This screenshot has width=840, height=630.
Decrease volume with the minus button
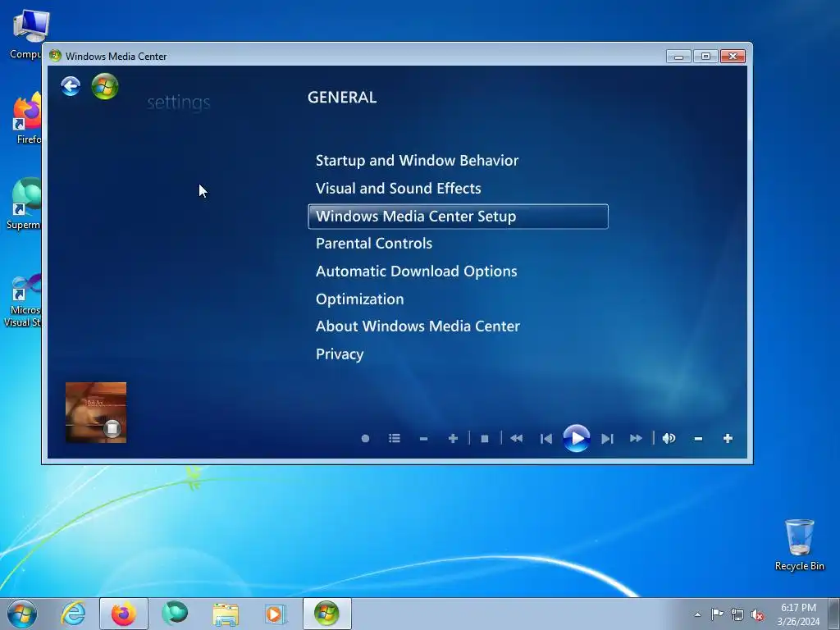coord(698,439)
